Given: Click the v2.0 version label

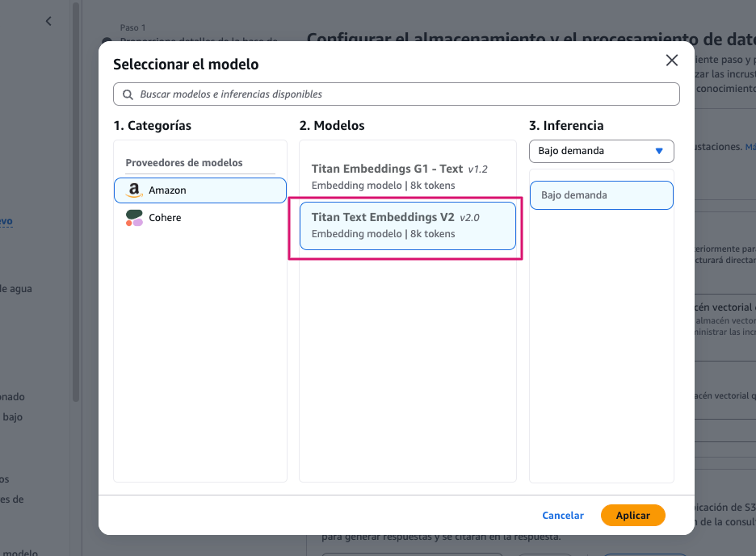Looking at the screenshot, I should (x=469, y=218).
